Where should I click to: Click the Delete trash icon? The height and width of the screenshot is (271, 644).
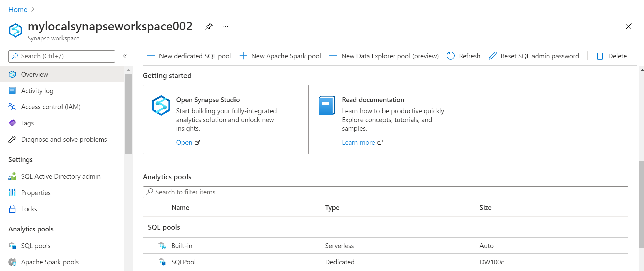tap(600, 56)
